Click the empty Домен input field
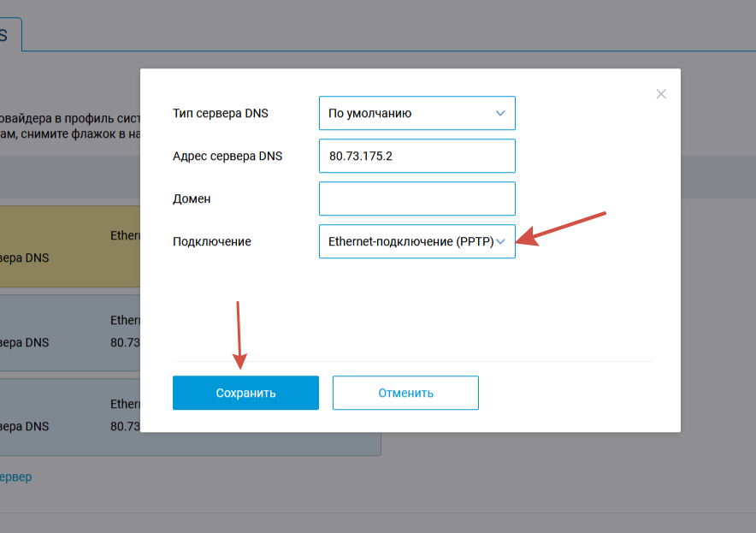Viewport: 756px width, 533px height. (417, 198)
